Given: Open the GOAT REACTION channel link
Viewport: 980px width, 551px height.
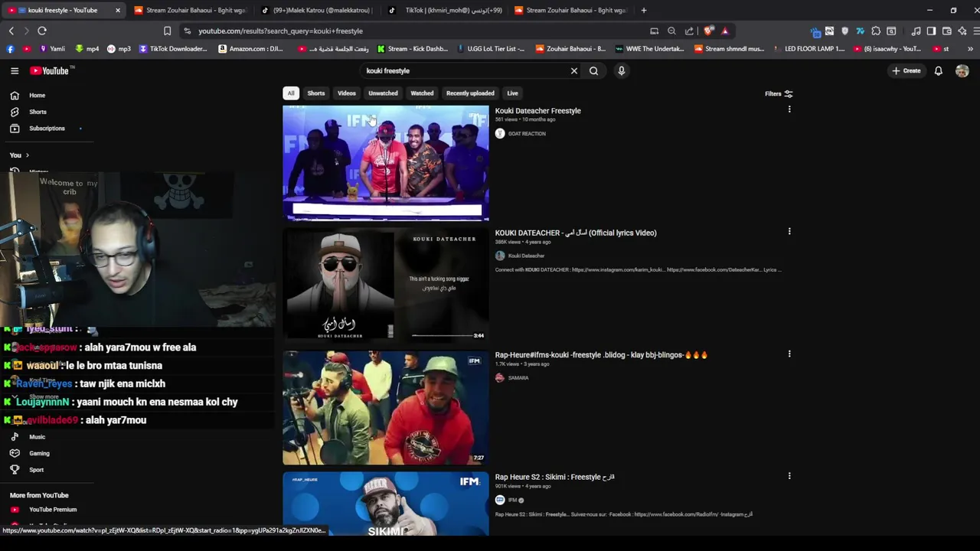Looking at the screenshot, I should pyautogui.click(x=527, y=134).
